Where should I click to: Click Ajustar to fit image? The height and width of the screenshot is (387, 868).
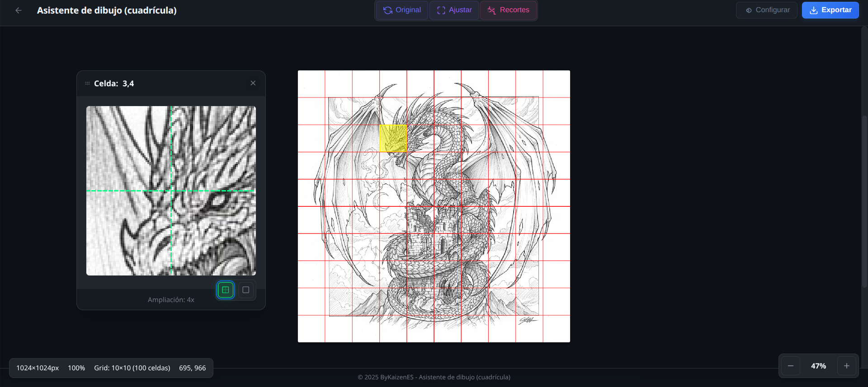pos(454,10)
